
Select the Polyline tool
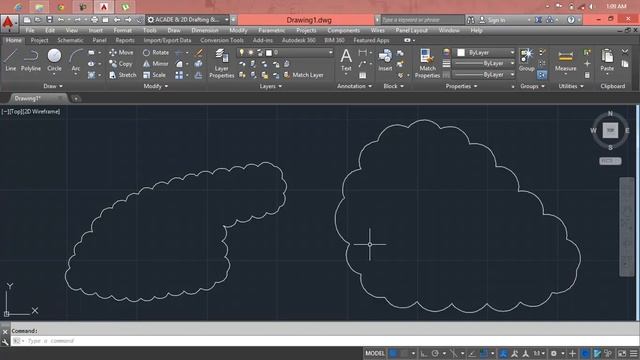pos(31,60)
